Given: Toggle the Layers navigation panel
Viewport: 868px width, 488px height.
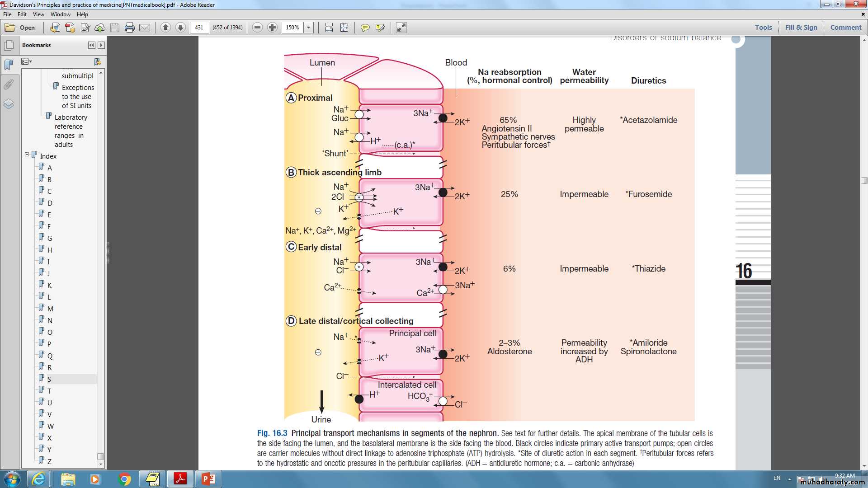Looking at the screenshot, I should [x=9, y=104].
